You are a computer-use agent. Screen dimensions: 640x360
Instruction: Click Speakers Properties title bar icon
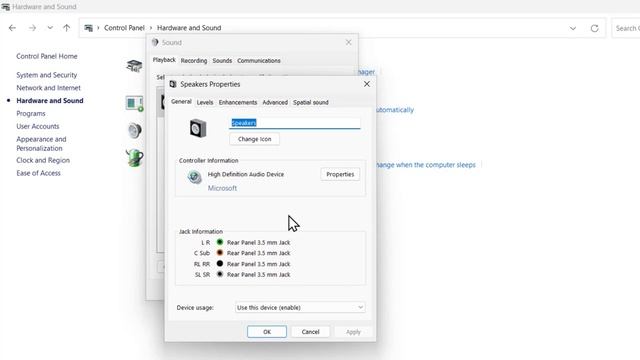[173, 84]
